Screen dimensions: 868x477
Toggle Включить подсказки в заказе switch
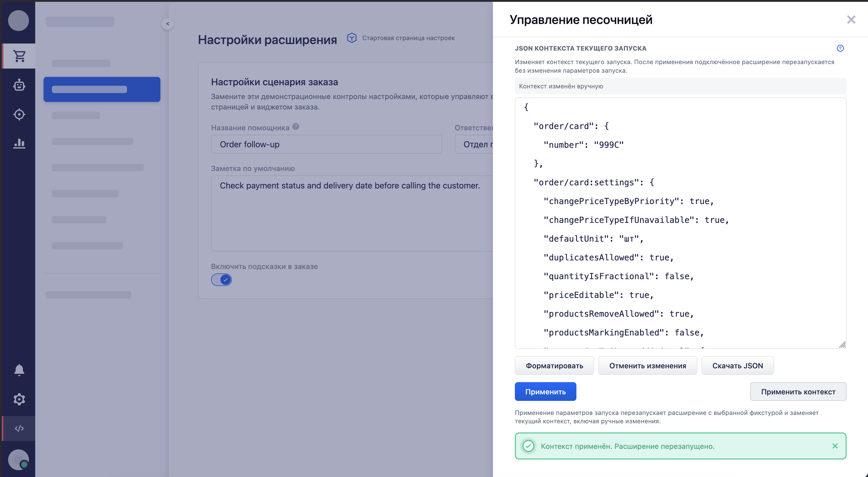tap(221, 280)
